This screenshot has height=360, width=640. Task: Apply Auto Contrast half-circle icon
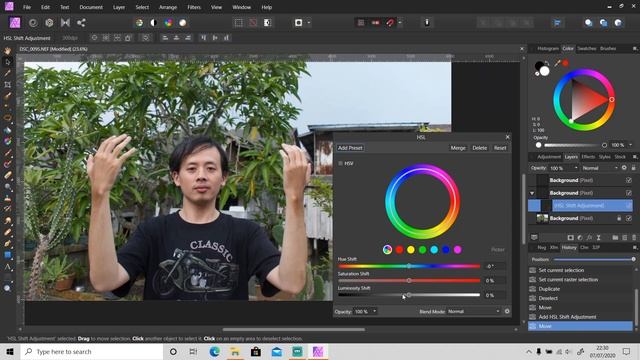pyautogui.click(x=153, y=23)
